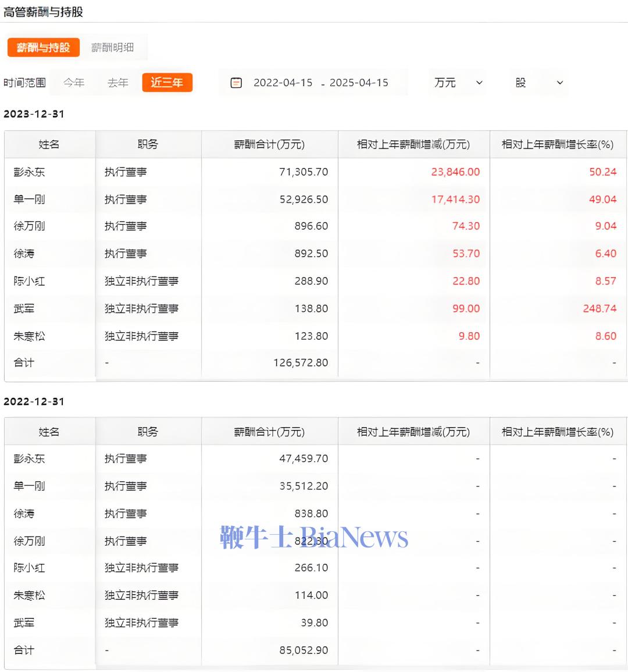
Task: Select the 去年 time range
Action: [118, 82]
